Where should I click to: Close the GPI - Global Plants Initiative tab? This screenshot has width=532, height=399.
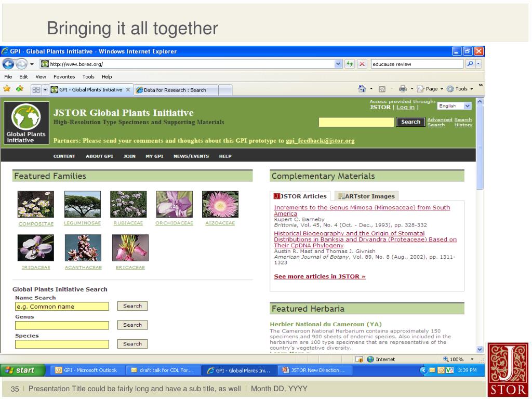tap(128, 89)
